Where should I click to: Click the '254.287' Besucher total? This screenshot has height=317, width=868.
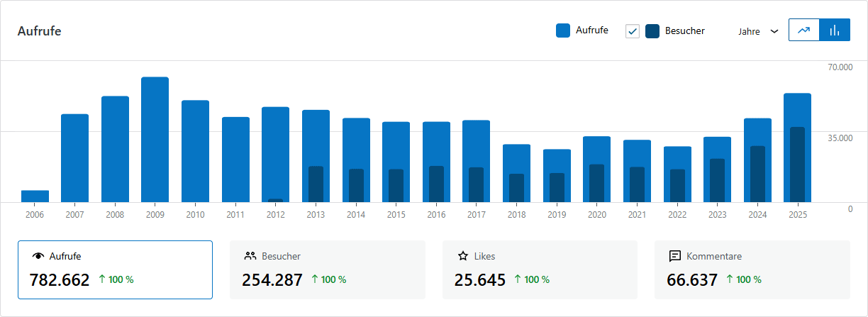coord(272,280)
